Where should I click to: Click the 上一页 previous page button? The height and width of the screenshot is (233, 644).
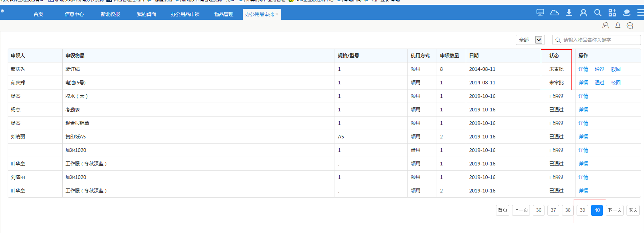(x=521, y=210)
